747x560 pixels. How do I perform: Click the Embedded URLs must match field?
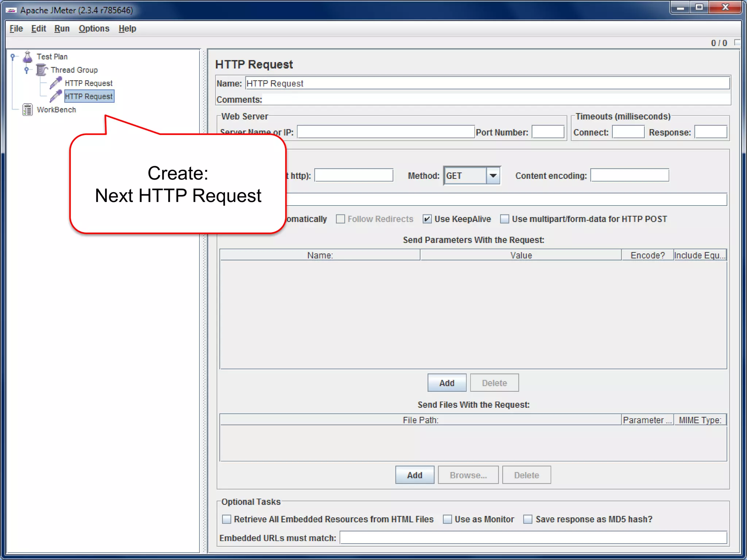pyautogui.click(x=533, y=538)
